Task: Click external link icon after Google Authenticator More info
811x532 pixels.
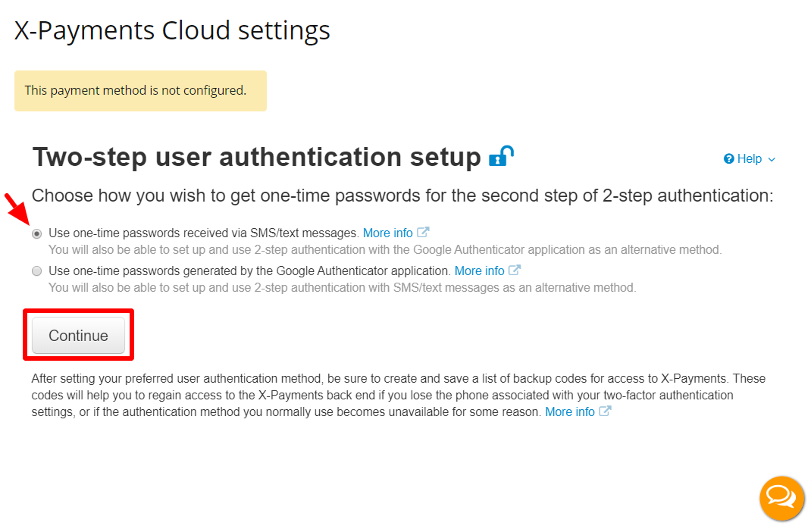Action: click(x=514, y=270)
